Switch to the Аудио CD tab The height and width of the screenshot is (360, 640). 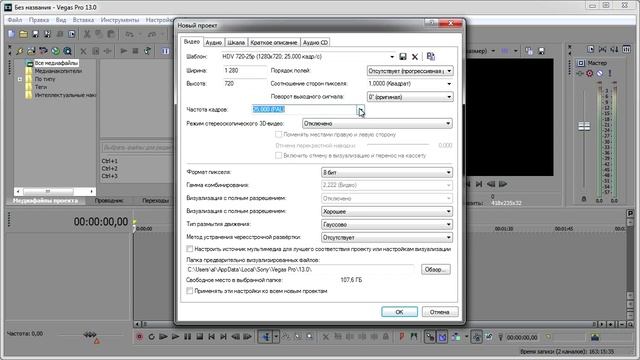315,42
